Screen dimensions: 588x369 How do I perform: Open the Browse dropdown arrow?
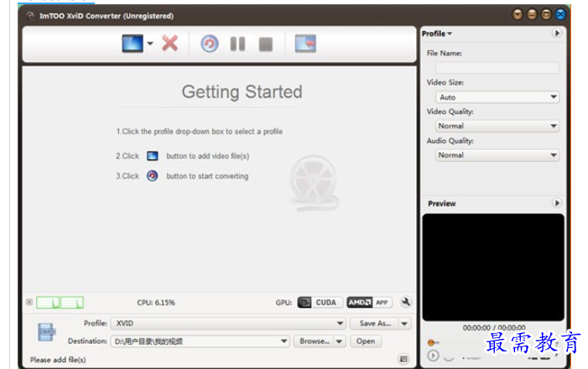point(339,341)
